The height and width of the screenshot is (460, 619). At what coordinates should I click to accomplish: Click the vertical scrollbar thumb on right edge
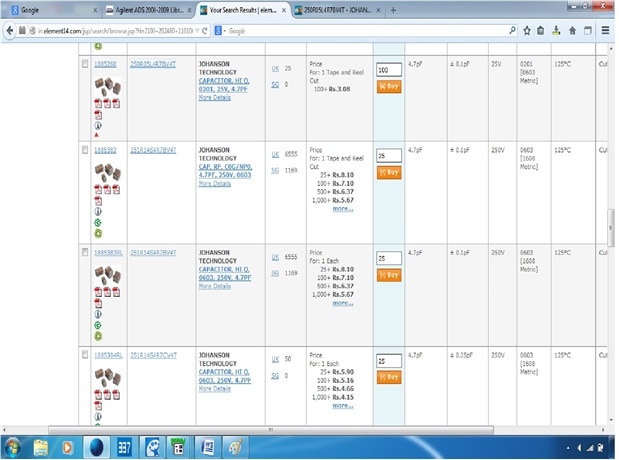pos(610,228)
